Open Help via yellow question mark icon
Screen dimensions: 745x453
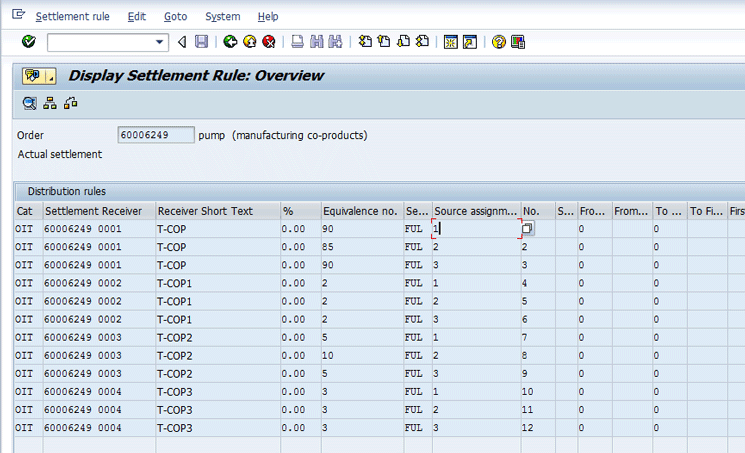pos(498,42)
